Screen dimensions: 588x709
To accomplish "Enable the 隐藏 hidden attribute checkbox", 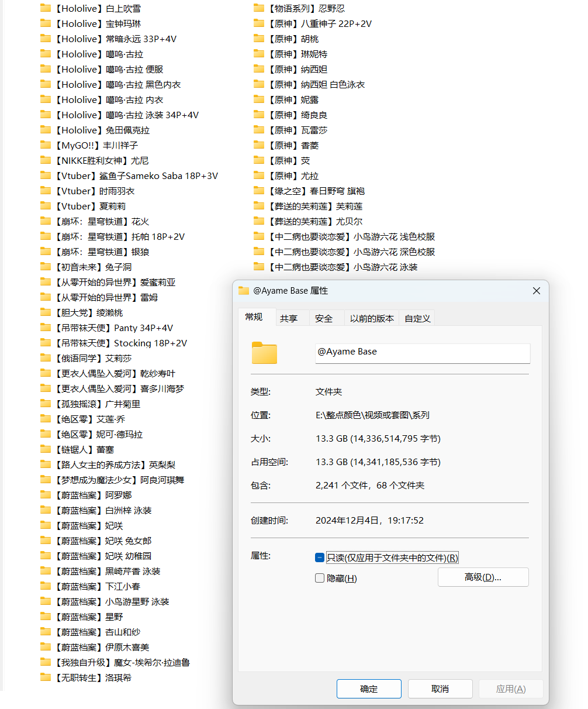I will 320,577.
